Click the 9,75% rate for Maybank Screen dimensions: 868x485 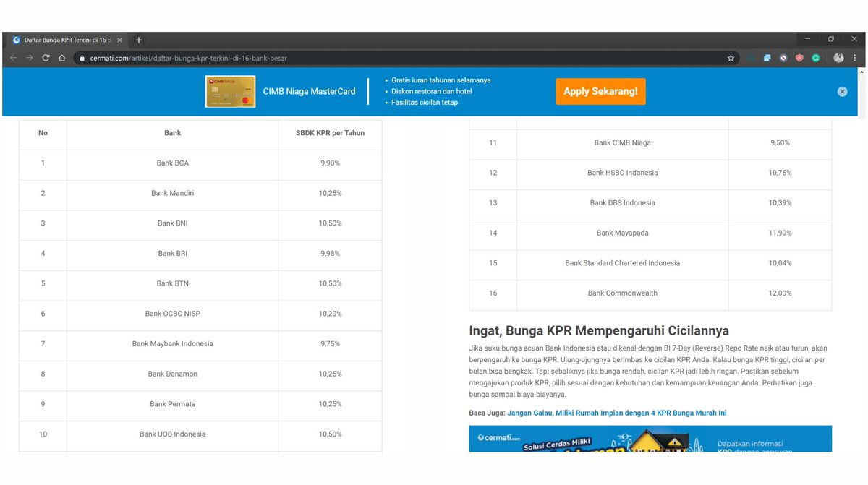pos(330,344)
